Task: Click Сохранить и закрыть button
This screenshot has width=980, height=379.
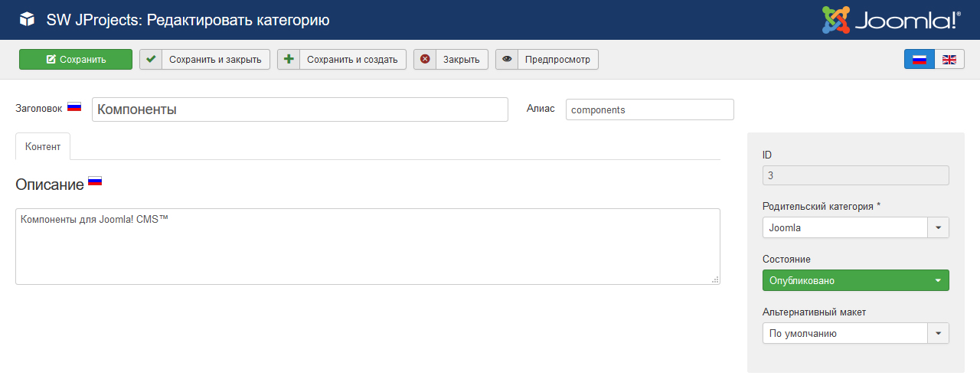Action: click(x=204, y=60)
